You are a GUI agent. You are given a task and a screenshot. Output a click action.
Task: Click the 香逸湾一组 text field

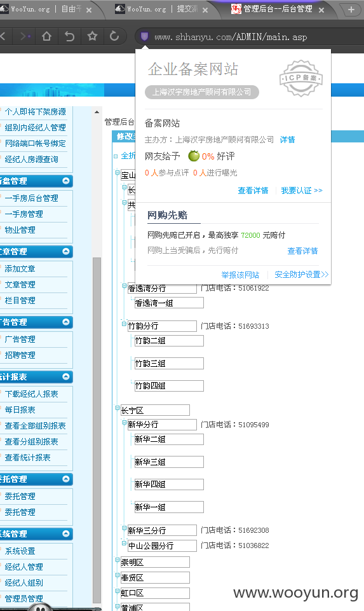point(169,303)
